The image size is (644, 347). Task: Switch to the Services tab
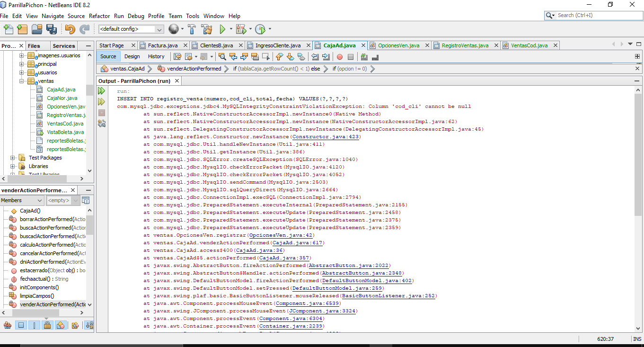click(64, 46)
